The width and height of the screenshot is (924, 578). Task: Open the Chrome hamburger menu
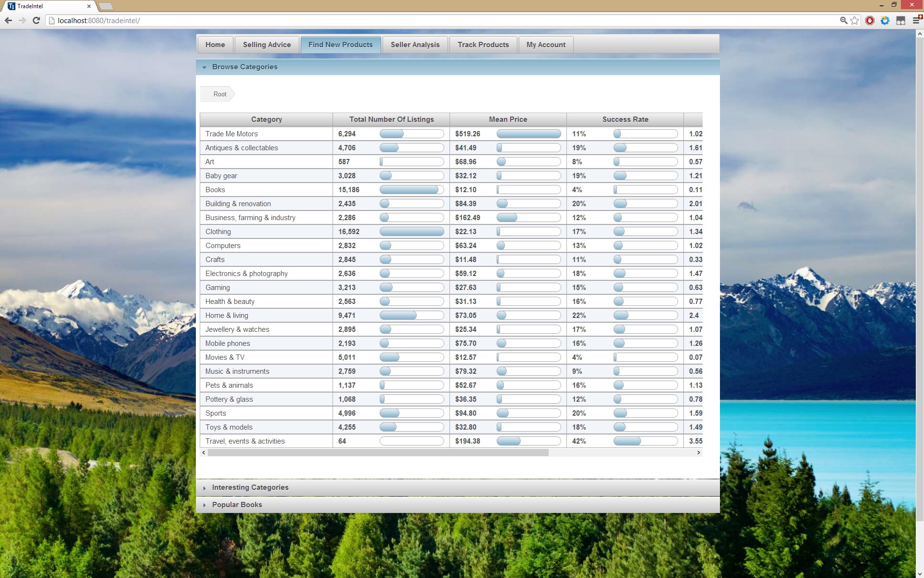(x=917, y=20)
